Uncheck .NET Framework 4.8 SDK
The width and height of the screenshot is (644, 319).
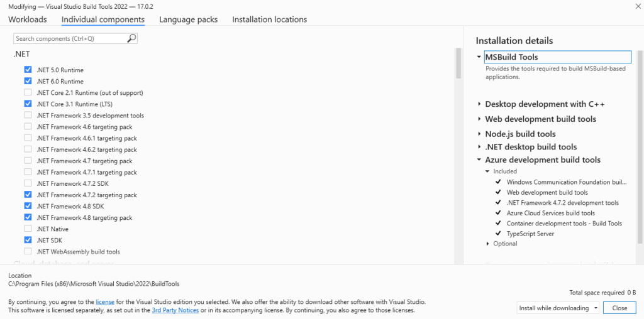28,206
